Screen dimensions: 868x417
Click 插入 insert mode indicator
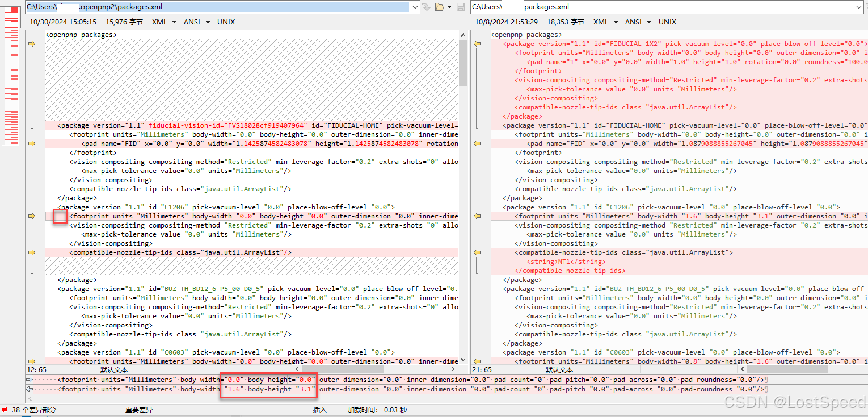tap(320, 410)
